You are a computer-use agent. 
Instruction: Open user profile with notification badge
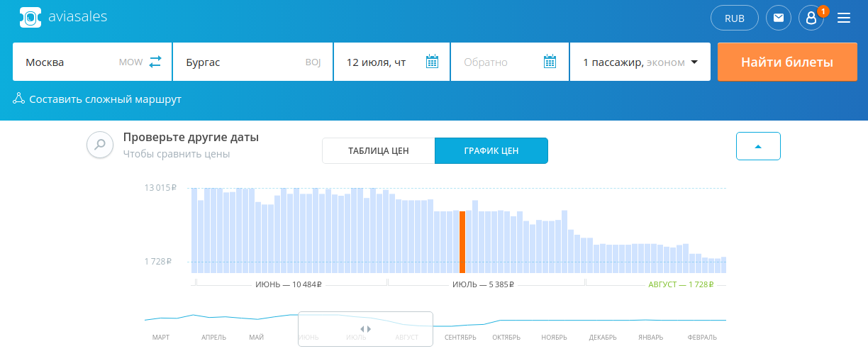click(811, 18)
